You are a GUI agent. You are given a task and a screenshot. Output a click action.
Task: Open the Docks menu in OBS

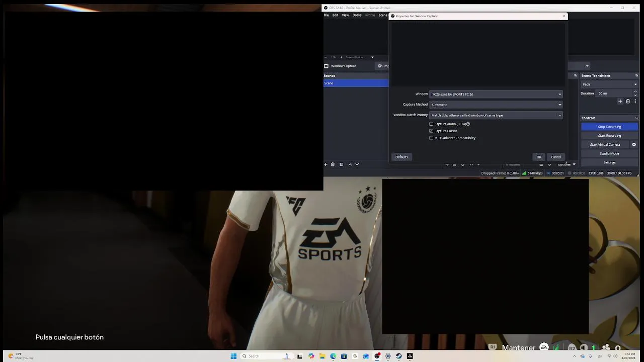click(x=357, y=15)
